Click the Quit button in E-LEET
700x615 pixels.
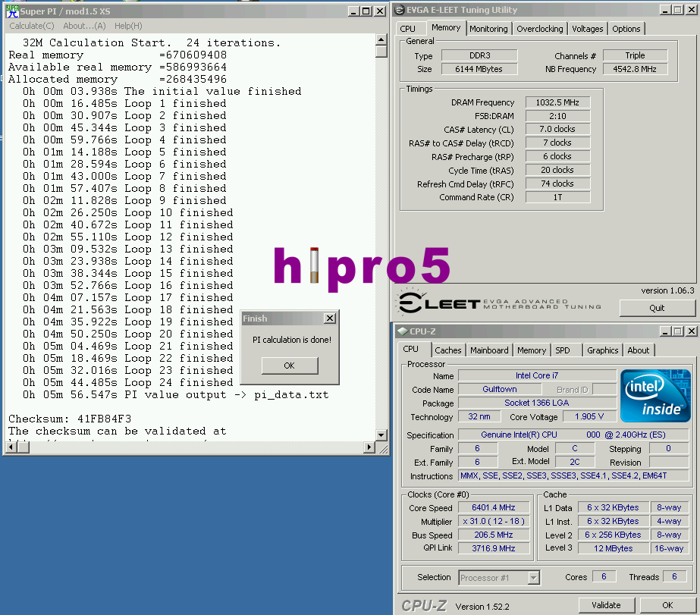coord(657,308)
